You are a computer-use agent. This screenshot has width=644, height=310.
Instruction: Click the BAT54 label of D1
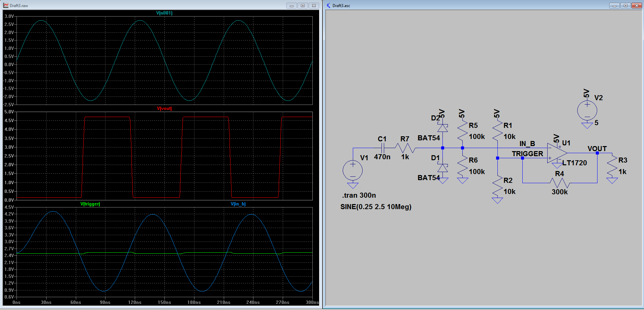click(x=429, y=178)
